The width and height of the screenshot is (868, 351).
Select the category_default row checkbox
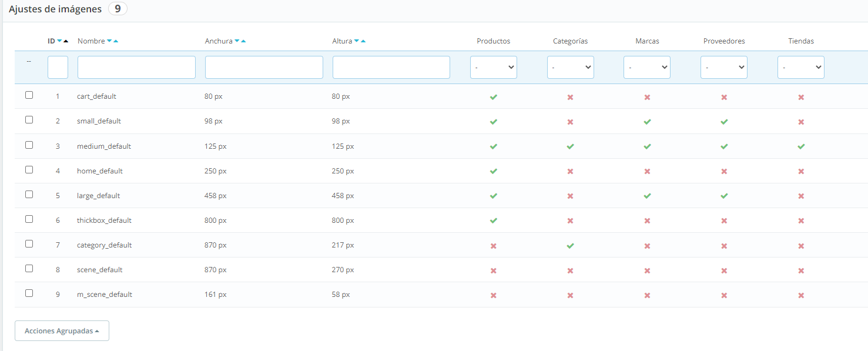(29, 243)
